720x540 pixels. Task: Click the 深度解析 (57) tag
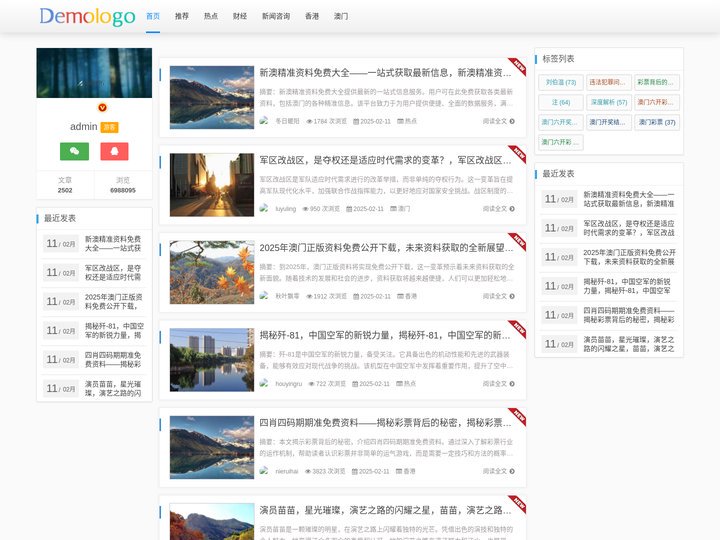(x=609, y=102)
